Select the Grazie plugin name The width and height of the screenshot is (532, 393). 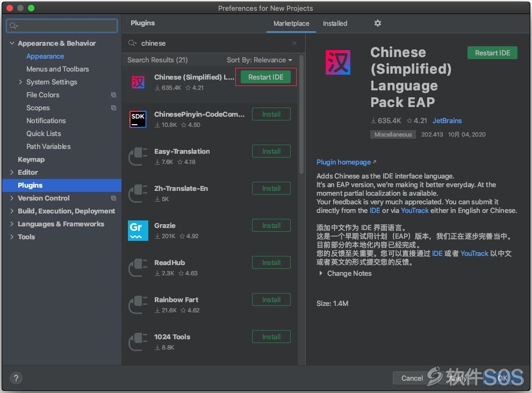(164, 225)
